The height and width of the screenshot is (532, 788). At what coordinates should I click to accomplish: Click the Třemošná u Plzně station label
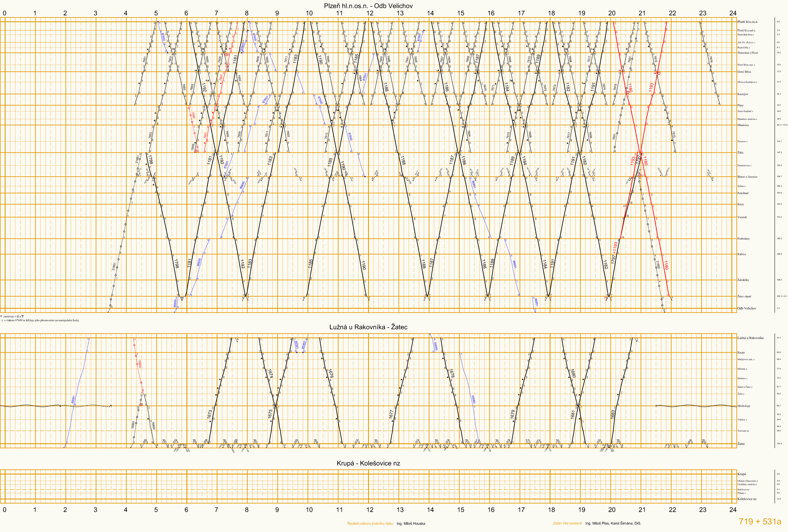click(747, 53)
